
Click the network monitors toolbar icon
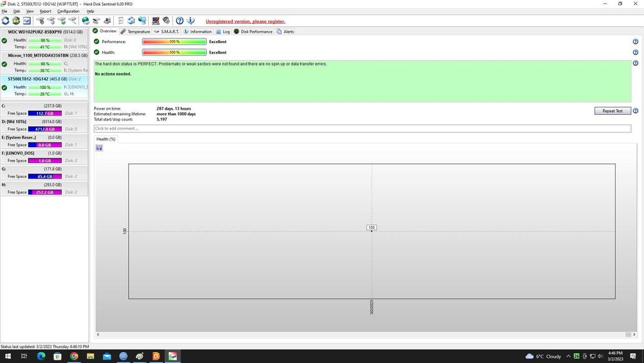142,21
